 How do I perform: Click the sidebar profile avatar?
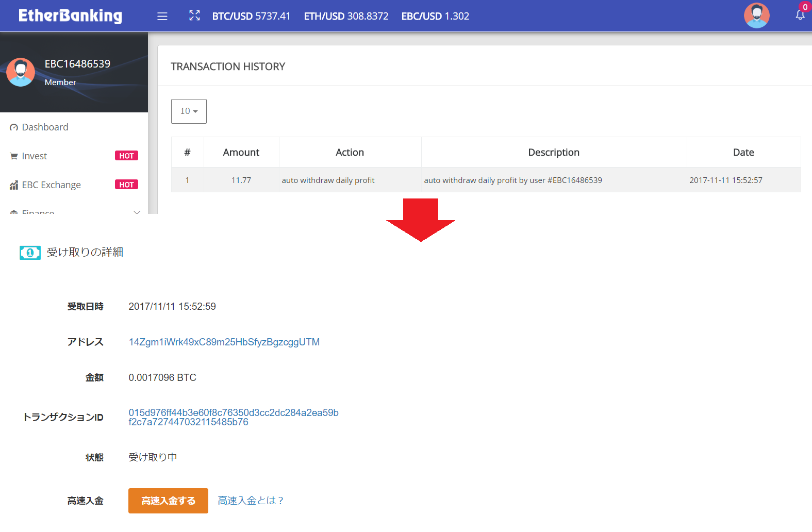(21, 72)
